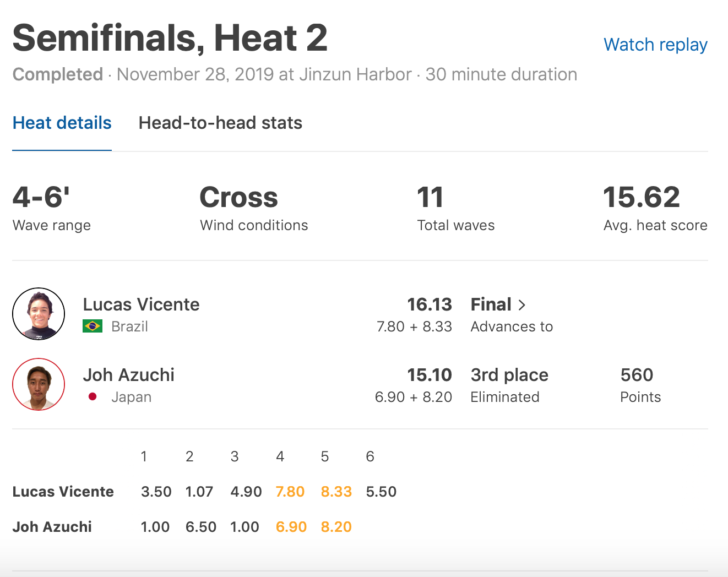Switch to Head-to-head stats tab
728x577 pixels.
coord(220,123)
